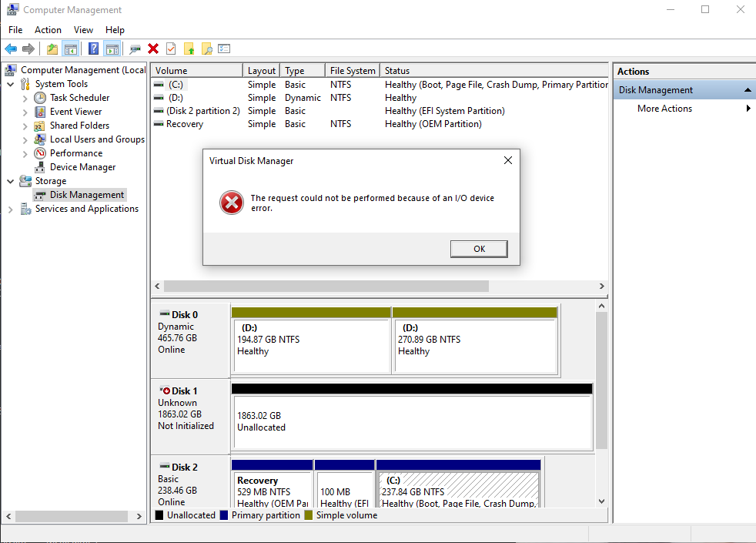Click the Refresh/Rescan disk toolbar icon
This screenshot has height=543, width=756.
[x=135, y=49]
